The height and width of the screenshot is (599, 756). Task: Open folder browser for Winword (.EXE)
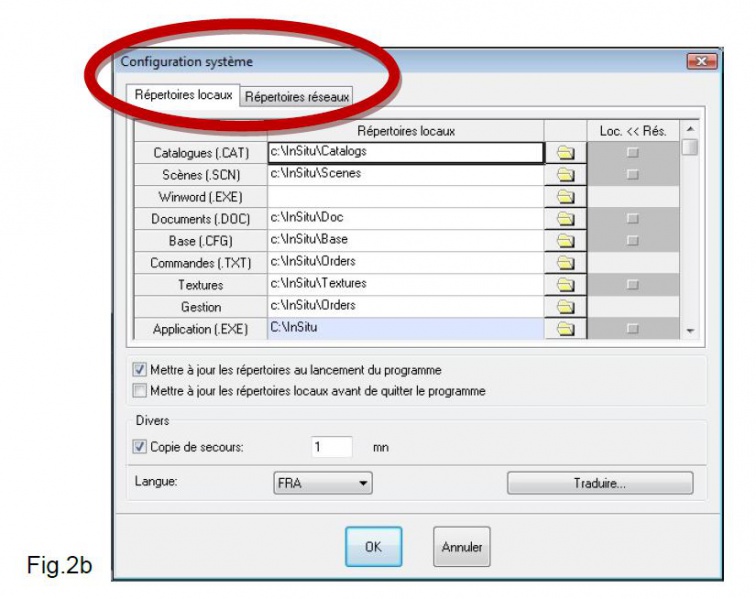tap(566, 197)
